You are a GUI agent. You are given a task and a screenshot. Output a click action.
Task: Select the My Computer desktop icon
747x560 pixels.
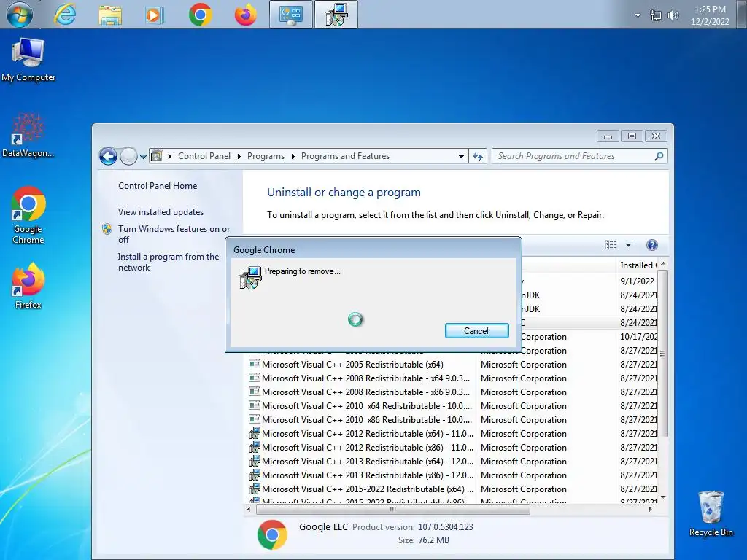click(x=28, y=60)
